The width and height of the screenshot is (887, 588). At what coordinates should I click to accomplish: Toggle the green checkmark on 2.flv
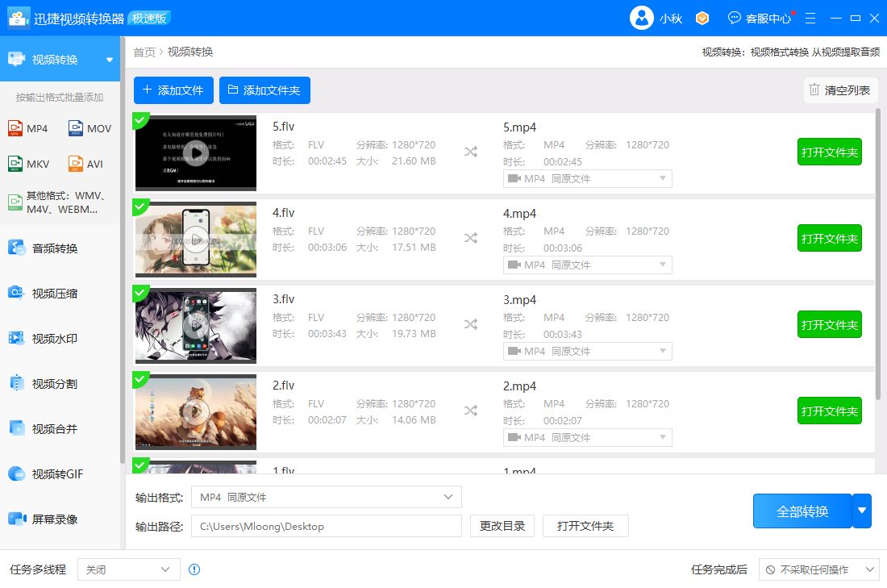coord(142,378)
